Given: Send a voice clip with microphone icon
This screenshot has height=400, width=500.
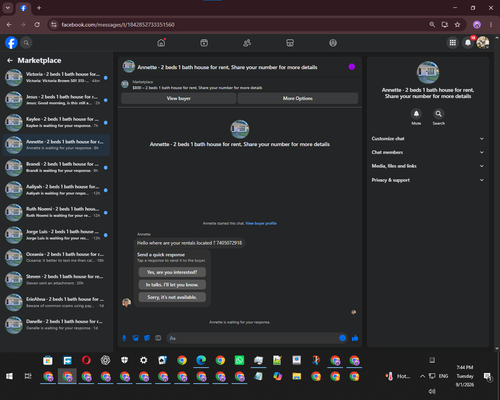Looking at the screenshot, I should click(124, 338).
